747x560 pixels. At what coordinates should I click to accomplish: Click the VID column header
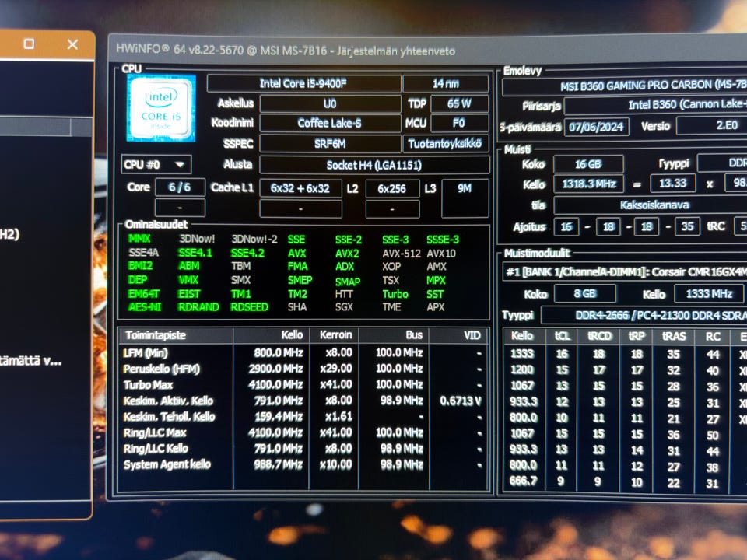pos(458,335)
